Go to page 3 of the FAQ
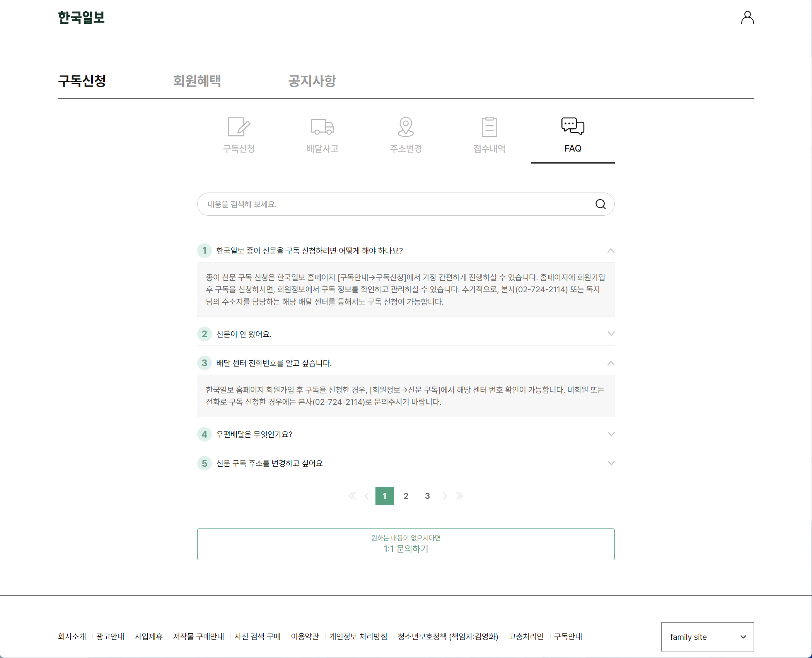This screenshot has width=812, height=658. pos(427,496)
